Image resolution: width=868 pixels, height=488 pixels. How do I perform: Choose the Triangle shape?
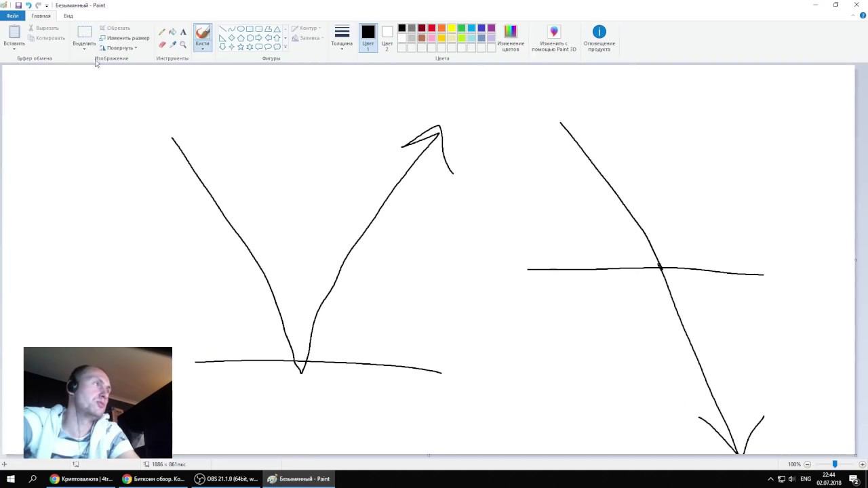pos(277,29)
